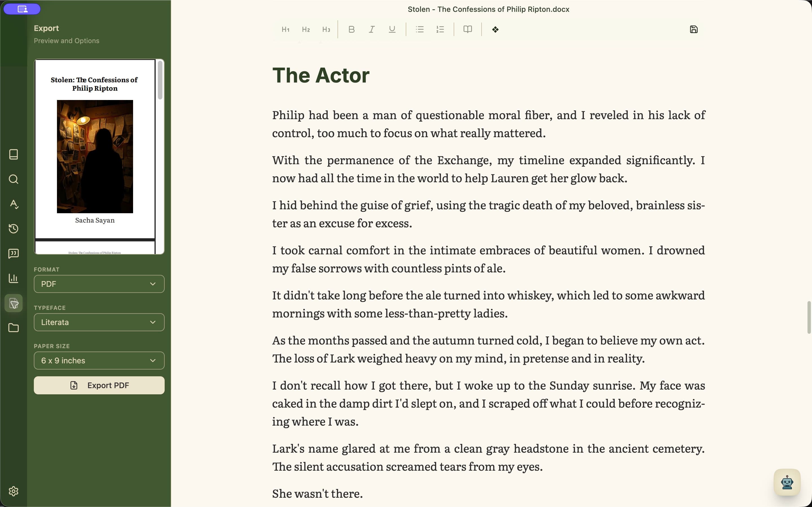Expand the Format dropdown showing PDF
812x507 pixels.
(x=99, y=284)
